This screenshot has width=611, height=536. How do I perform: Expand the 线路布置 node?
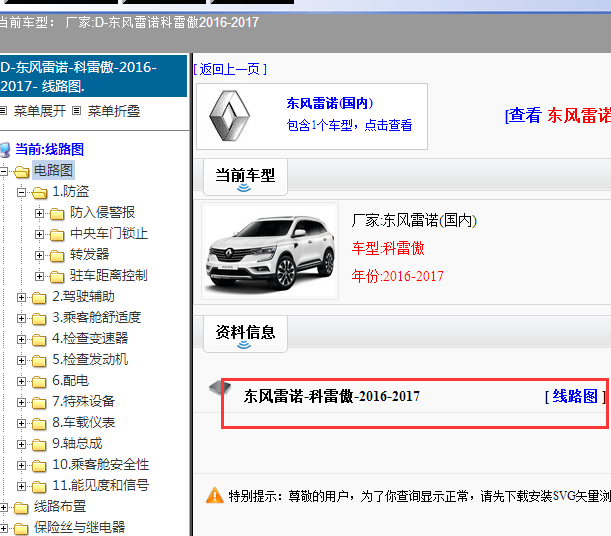[x=4, y=508]
